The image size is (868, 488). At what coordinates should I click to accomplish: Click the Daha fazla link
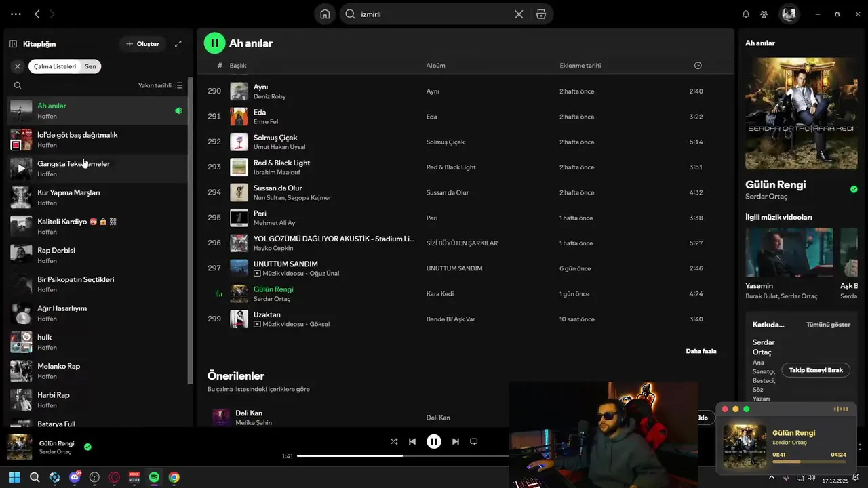[x=701, y=351]
